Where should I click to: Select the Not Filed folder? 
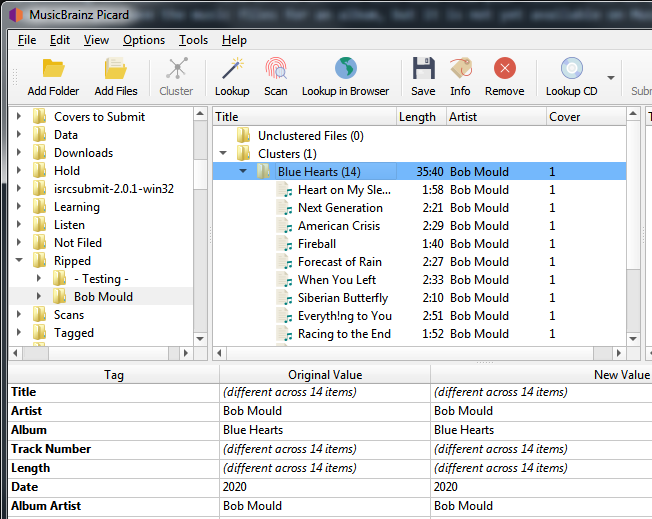pyautogui.click(x=78, y=242)
